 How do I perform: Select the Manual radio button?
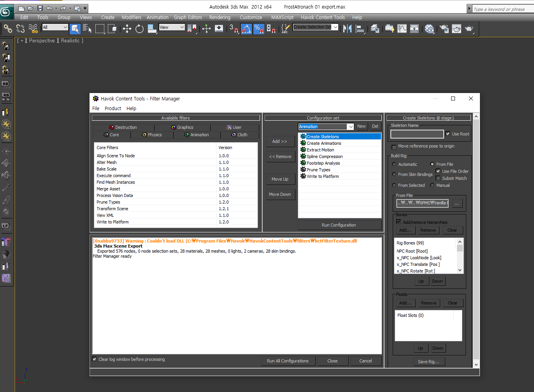432,185
